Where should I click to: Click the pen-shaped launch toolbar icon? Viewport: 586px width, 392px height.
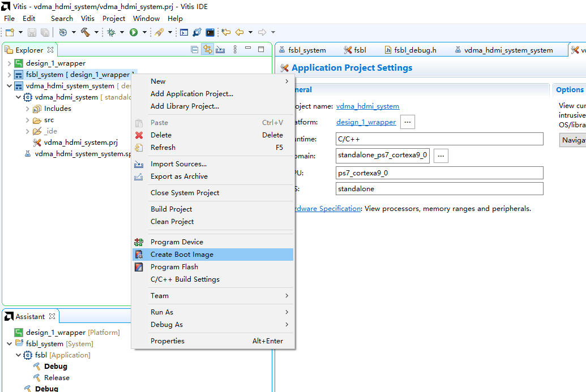tap(159, 32)
